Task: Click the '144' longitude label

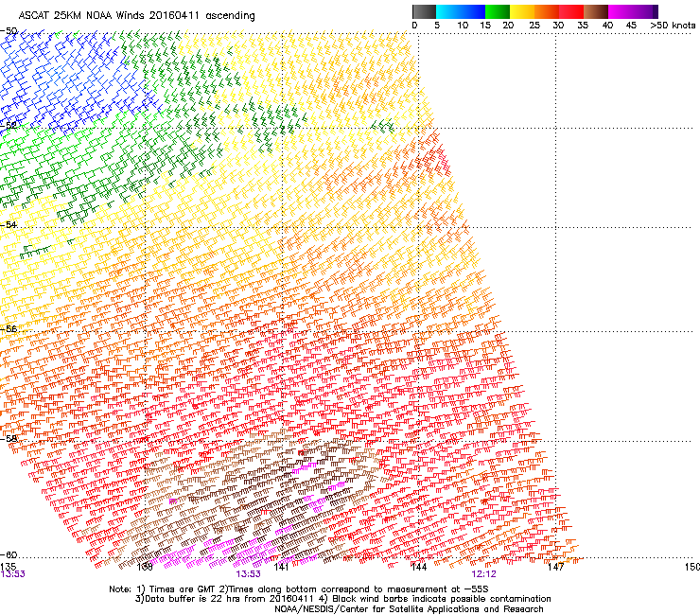Action: 419,567
